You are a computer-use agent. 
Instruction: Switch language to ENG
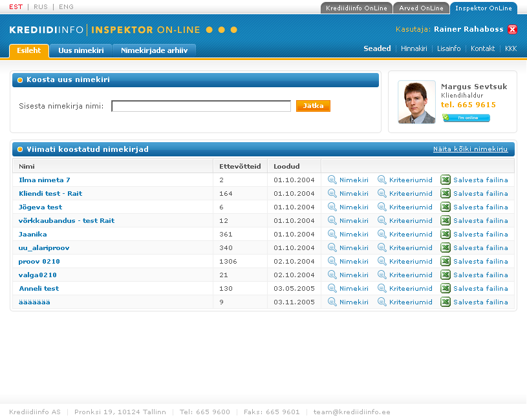pos(66,7)
